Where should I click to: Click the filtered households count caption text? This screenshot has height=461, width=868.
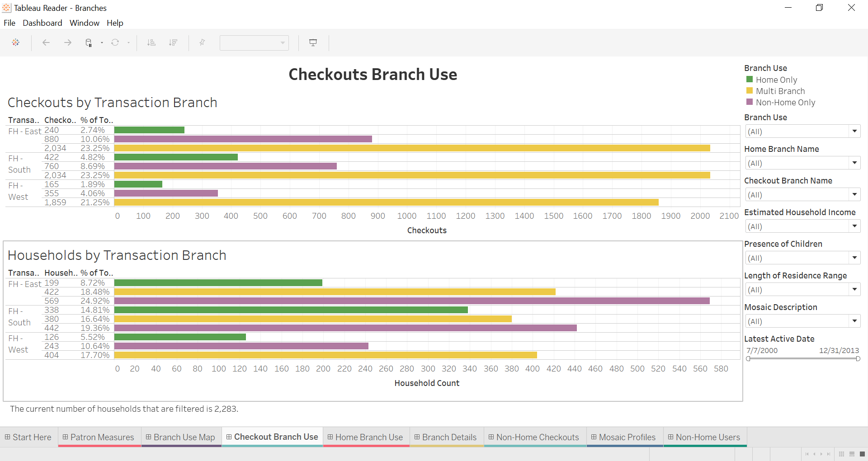point(124,409)
